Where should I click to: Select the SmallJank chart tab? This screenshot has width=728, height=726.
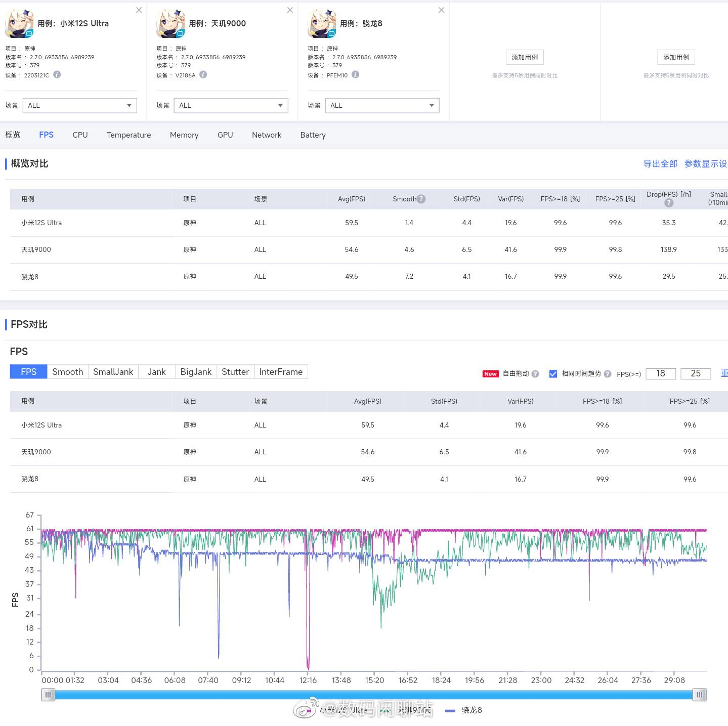113,372
